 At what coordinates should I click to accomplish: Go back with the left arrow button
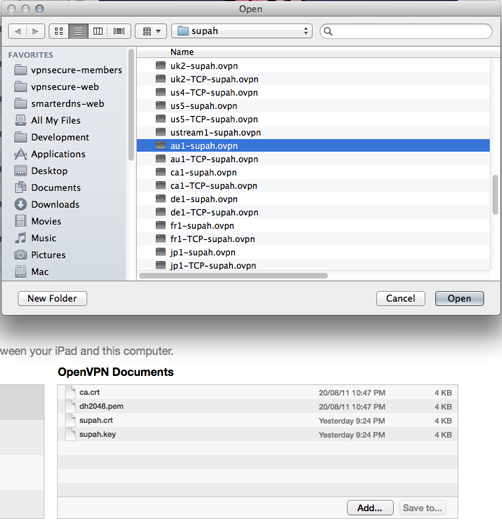18,31
